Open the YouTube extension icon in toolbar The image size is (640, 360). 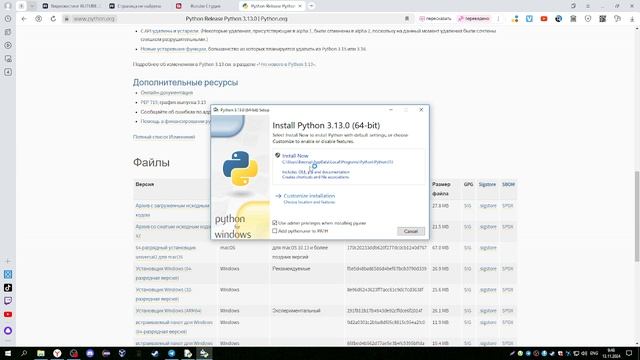[x=544, y=19]
